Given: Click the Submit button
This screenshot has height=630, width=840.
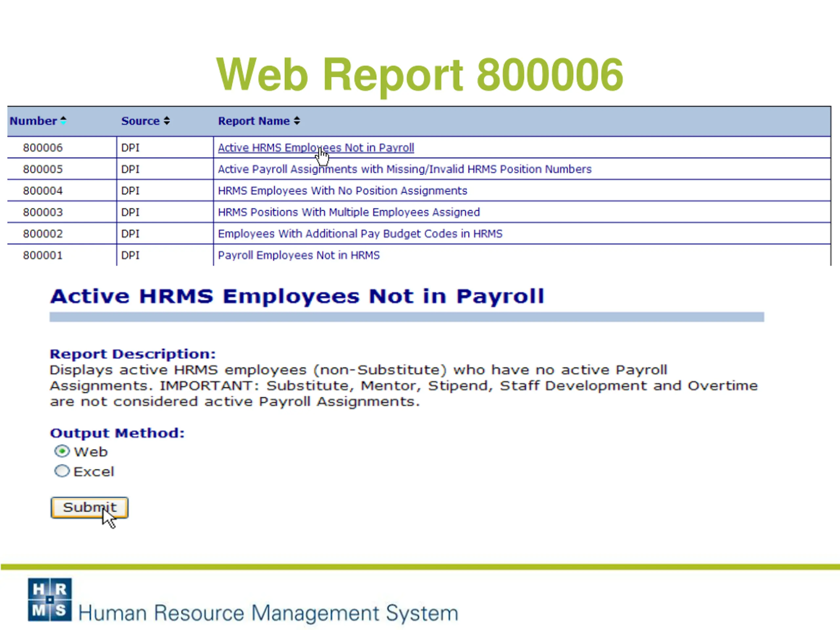Looking at the screenshot, I should 90,507.
